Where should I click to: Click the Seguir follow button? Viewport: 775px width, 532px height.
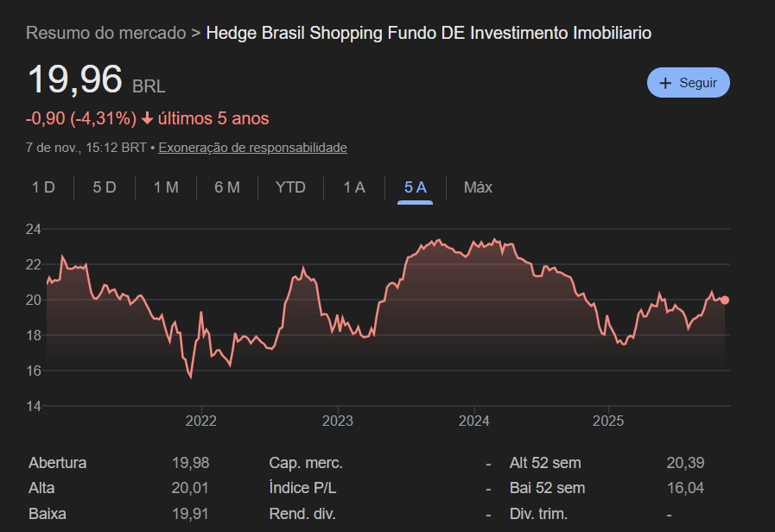pos(688,83)
